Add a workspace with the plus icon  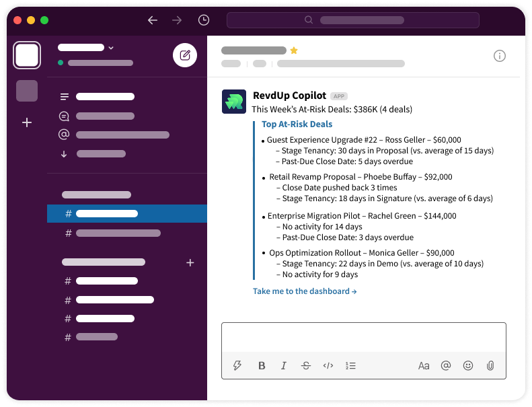(27, 122)
